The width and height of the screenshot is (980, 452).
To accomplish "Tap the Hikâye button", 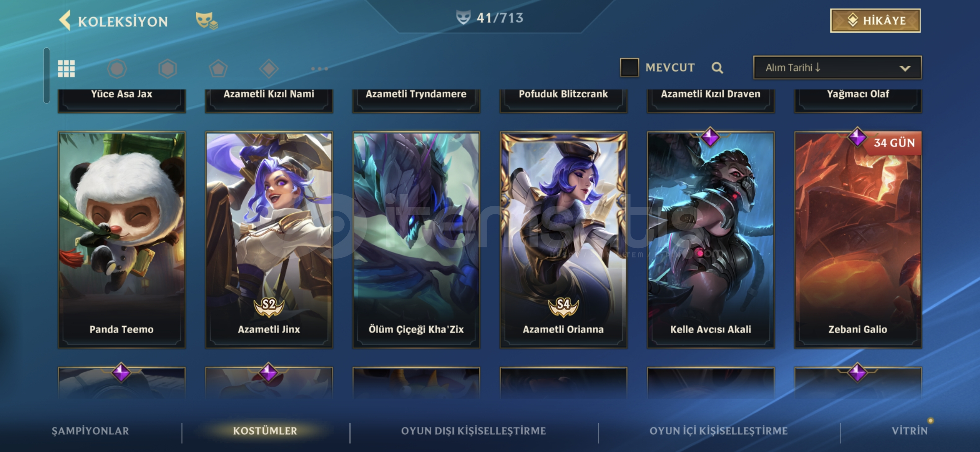I will tap(875, 21).
